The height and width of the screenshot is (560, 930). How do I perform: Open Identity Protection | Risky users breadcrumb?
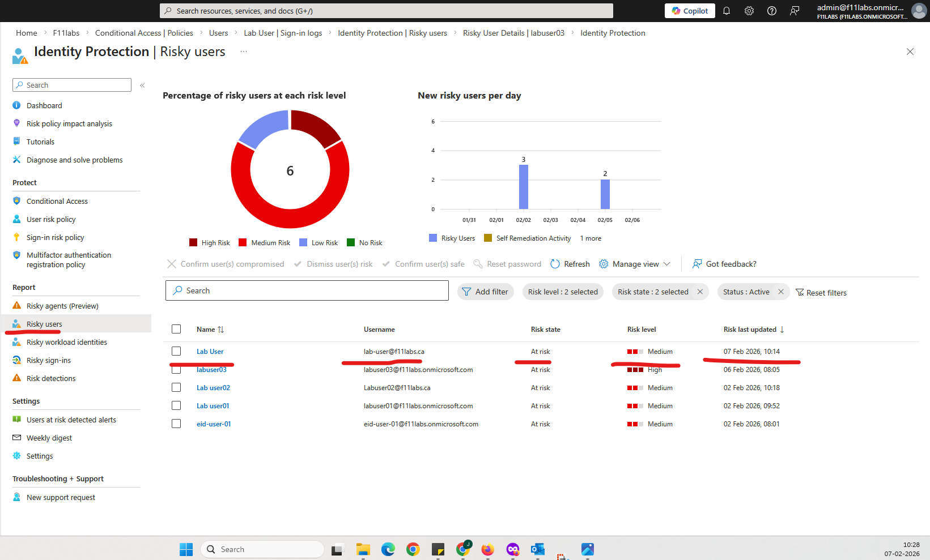coord(392,33)
